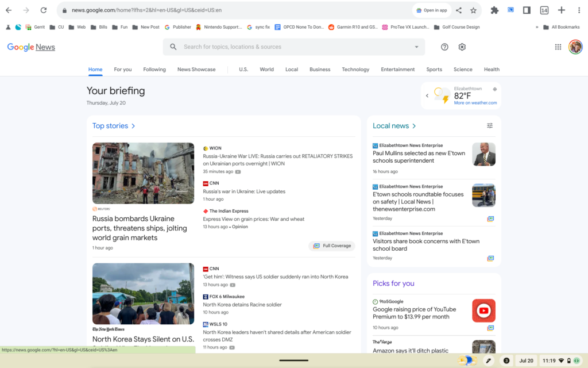Open the browser extensions puzzle icon

point(494,10)
